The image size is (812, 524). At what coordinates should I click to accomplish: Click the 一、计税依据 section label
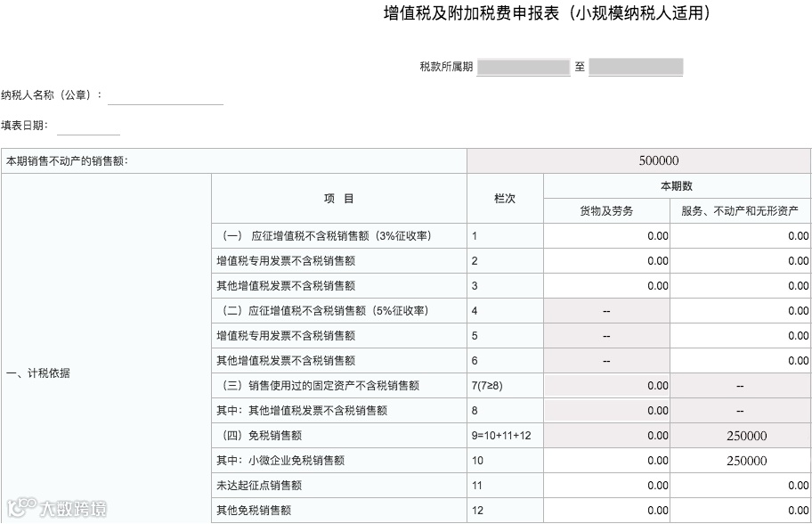pos(38,373)
